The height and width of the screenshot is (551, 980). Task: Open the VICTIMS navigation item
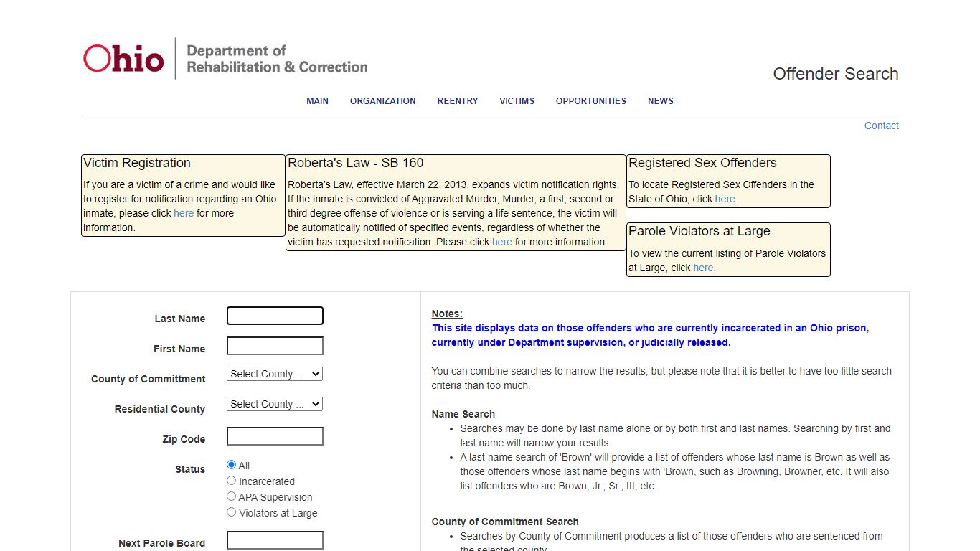[x=517, y=101]
